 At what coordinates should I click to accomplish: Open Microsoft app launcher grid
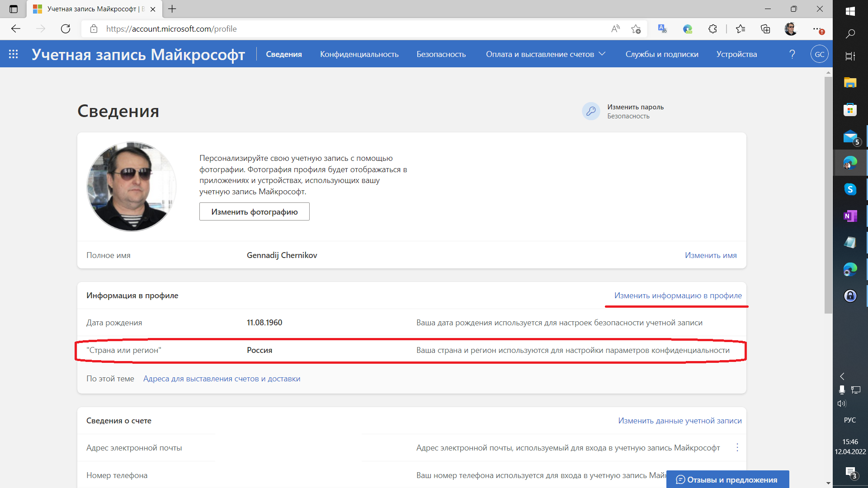click(14, 54)
